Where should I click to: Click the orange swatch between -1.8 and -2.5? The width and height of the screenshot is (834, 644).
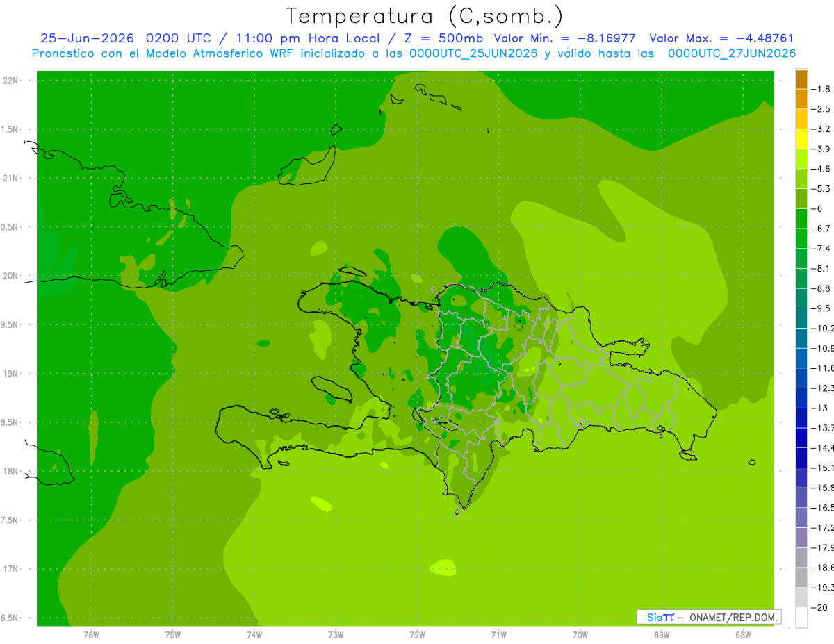pos(801,99)
